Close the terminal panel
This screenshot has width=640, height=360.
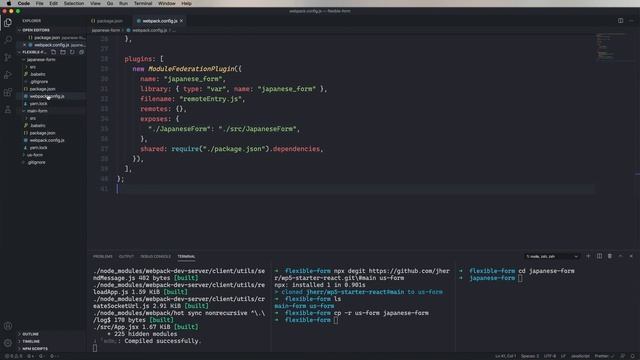[631, 256]
